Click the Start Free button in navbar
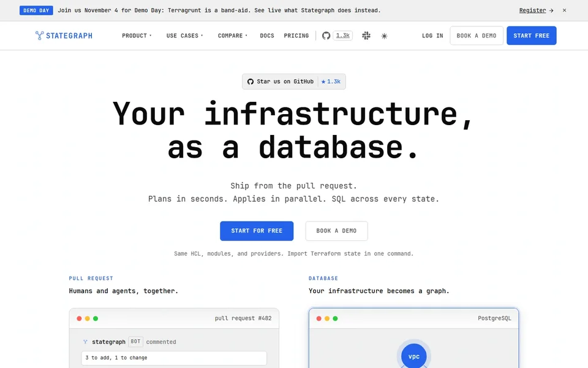This screenshot has height=368, width=588. coord(532,36)
